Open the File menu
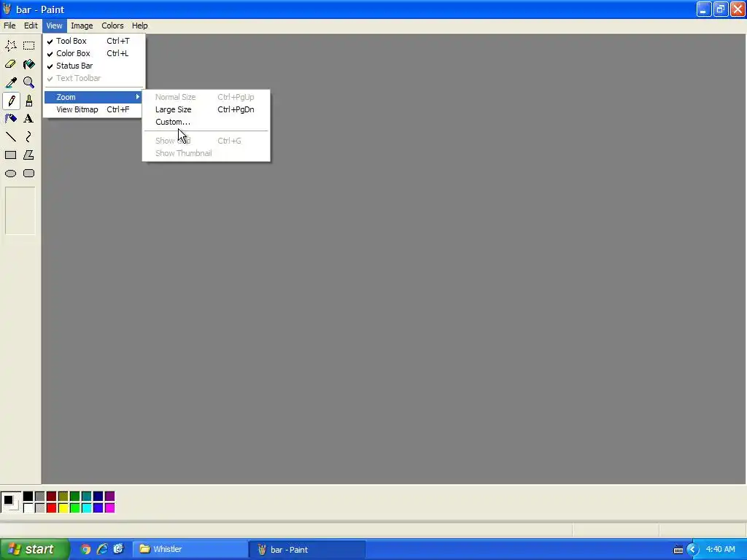The image size is (747, 560). [x=9, y=26]
